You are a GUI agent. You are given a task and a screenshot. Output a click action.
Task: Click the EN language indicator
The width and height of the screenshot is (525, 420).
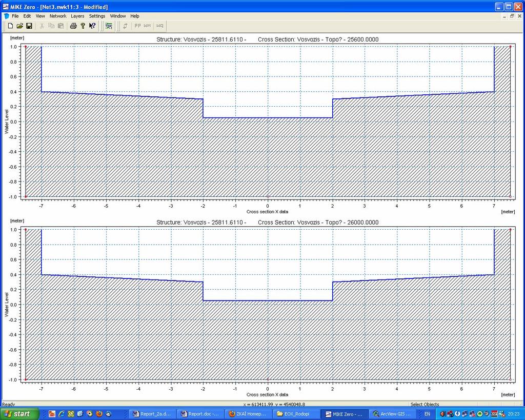[x=427, y=414]
